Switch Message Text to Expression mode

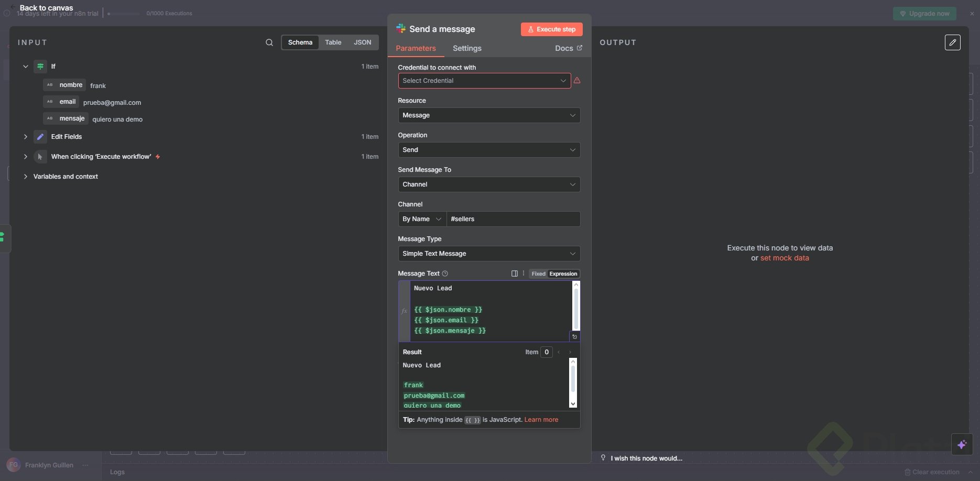coord(563,274)
